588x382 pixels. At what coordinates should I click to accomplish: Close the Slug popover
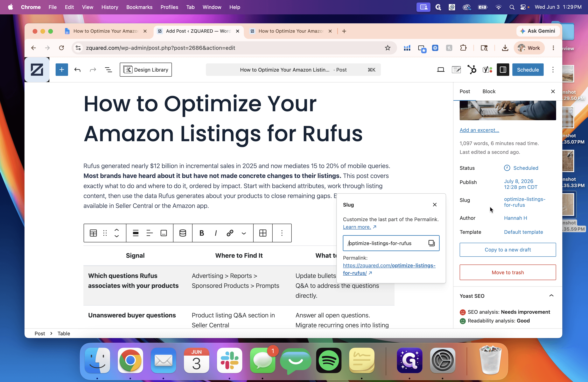point(435,205)
